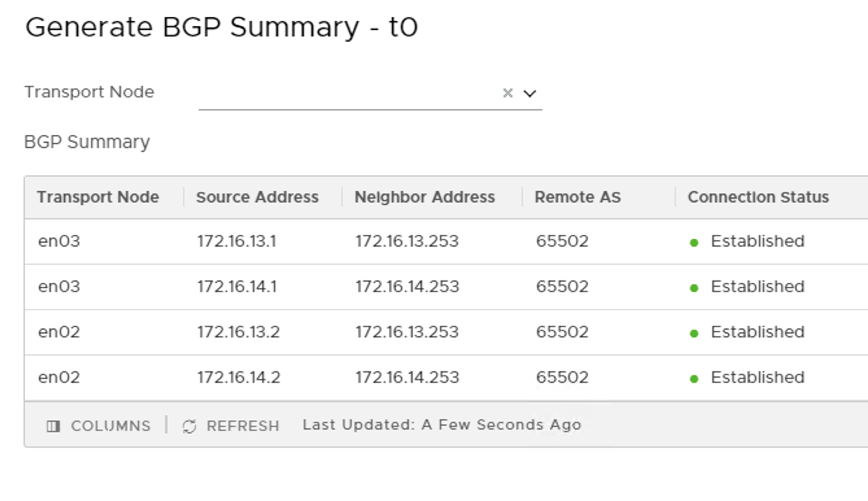
Task: Sort by Connection Status column header
Action: [758, 197]
